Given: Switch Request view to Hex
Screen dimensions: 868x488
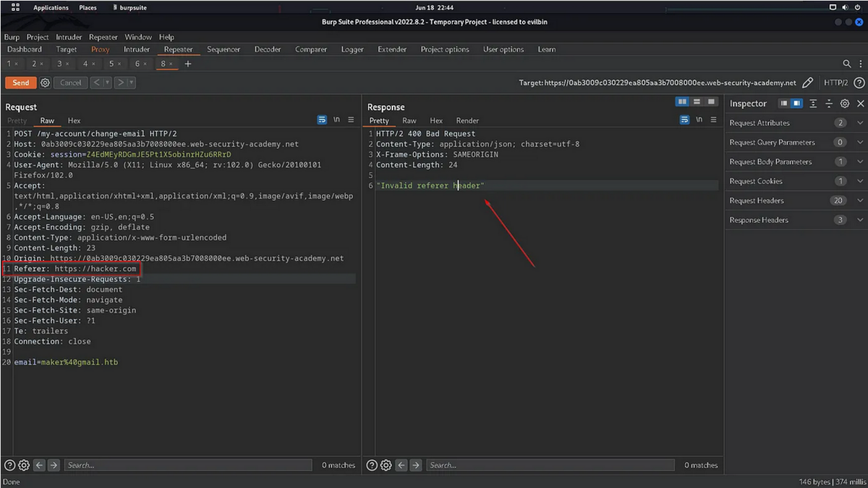Looking at the screenshot, I should pyautogui.click(x=74, y=121).
